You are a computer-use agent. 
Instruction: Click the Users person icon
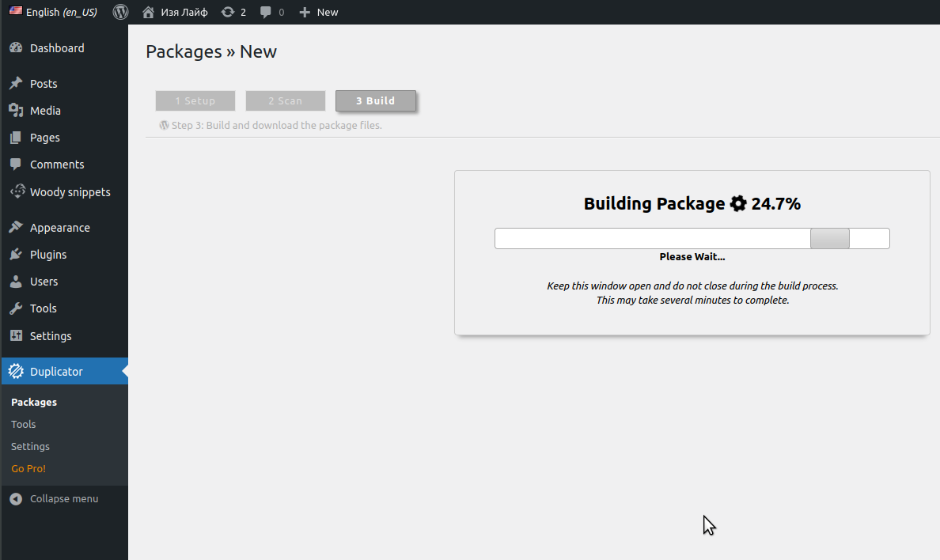point(16,282)
